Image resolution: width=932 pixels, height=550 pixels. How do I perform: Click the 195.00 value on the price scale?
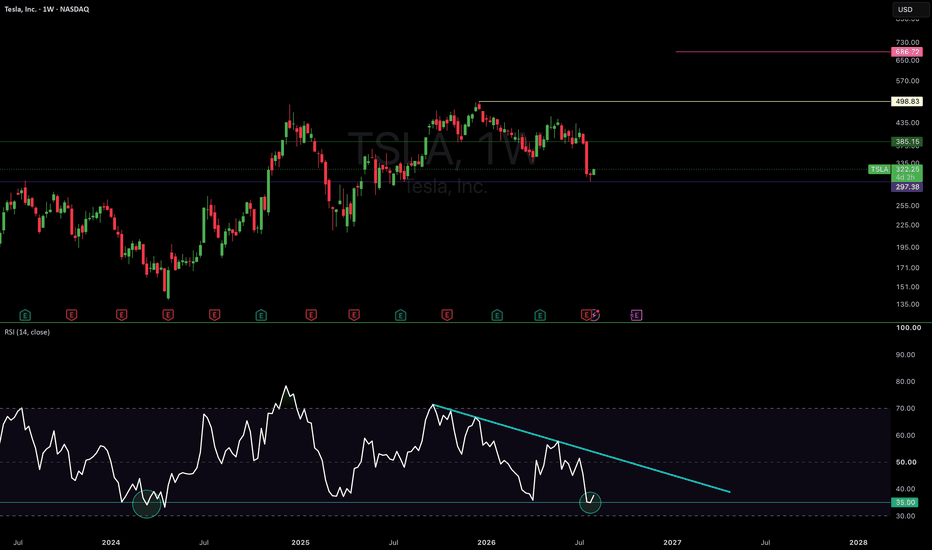coord(908,247)
